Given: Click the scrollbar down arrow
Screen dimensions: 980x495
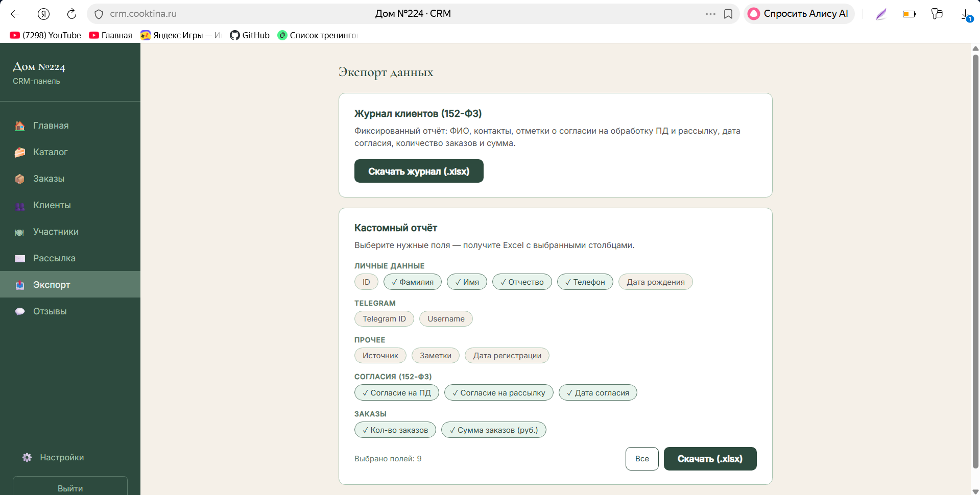Looking at the screenshot, I should click(975, 491).
